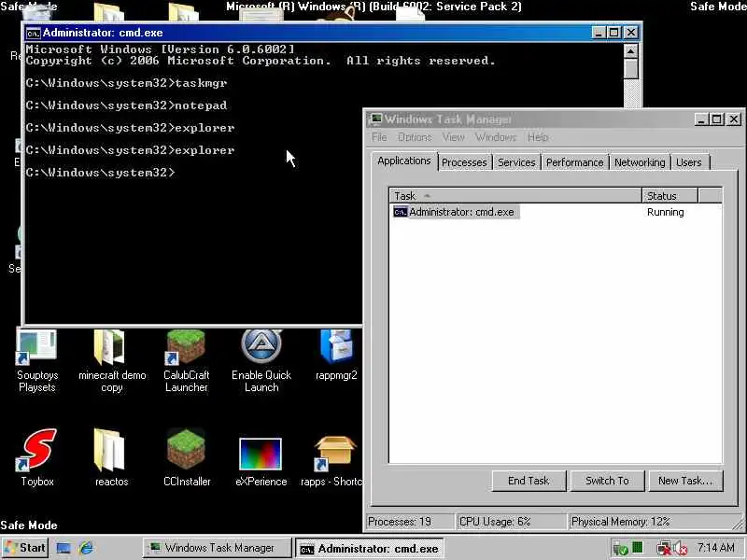Launch Internet Explorer from quick launch
This screenshot has width=747, height=560.
pyautogui.click(x=87, y=548)
